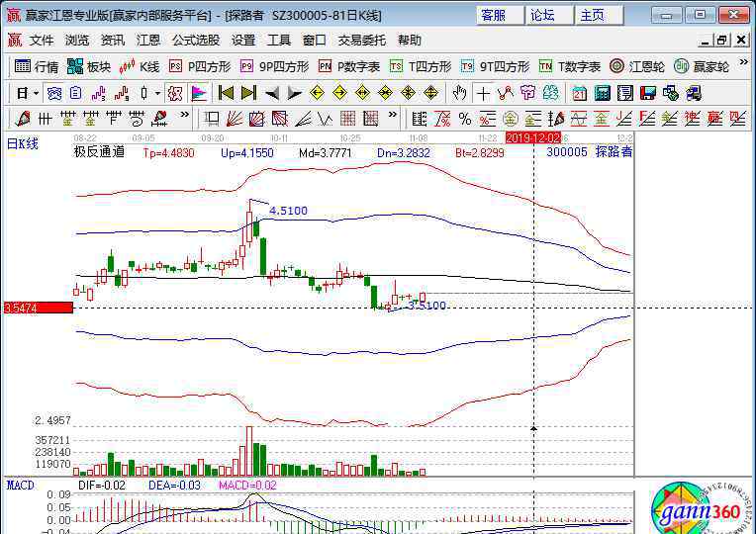The width and height of the screenshot is (756, 534).
Task: Open the T四方形 tool
Action: tap(421, 66)
